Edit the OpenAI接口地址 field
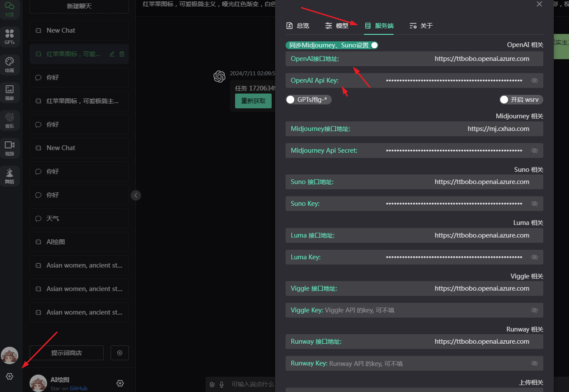 (414, 59)
